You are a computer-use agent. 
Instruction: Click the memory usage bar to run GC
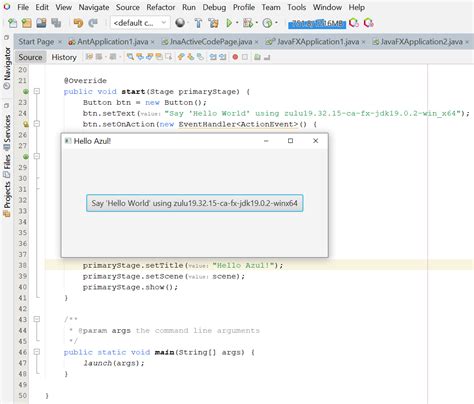pyautogui.click(x=317, y=23)
